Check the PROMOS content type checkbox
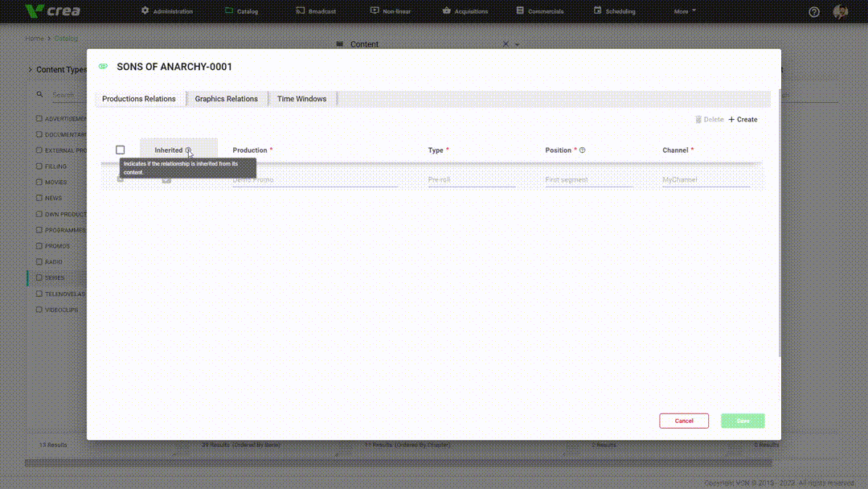 (x=39, y=246)
